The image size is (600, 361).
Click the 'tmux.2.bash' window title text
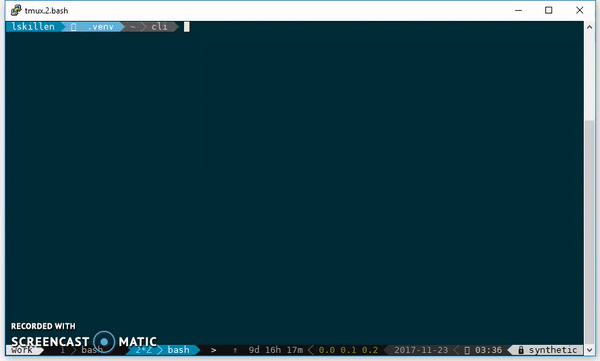pos(46,11)
